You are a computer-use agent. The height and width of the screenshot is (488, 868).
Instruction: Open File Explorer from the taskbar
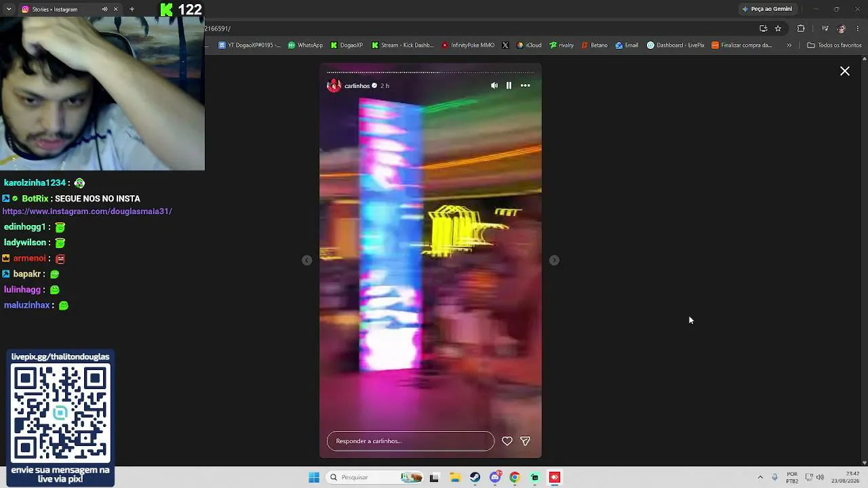(x=455, y=477)
